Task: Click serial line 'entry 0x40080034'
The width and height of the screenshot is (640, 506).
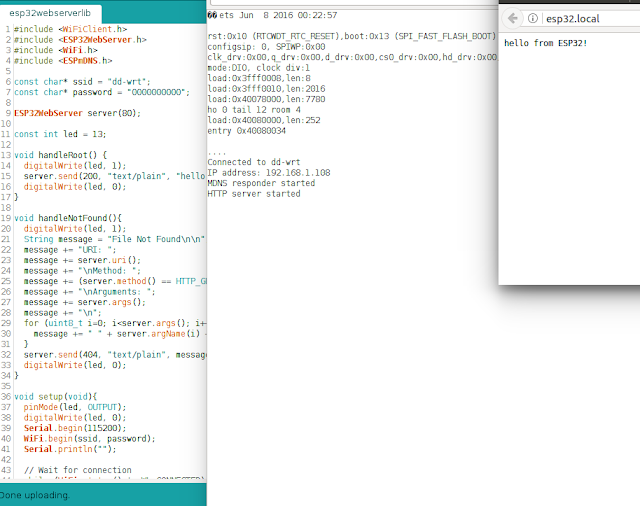Action: (247, 131)
